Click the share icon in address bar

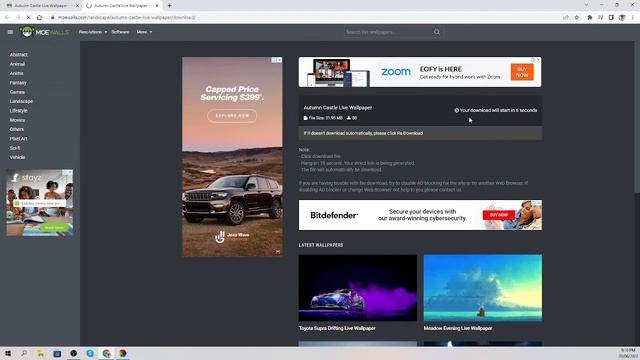pos(566,18)
